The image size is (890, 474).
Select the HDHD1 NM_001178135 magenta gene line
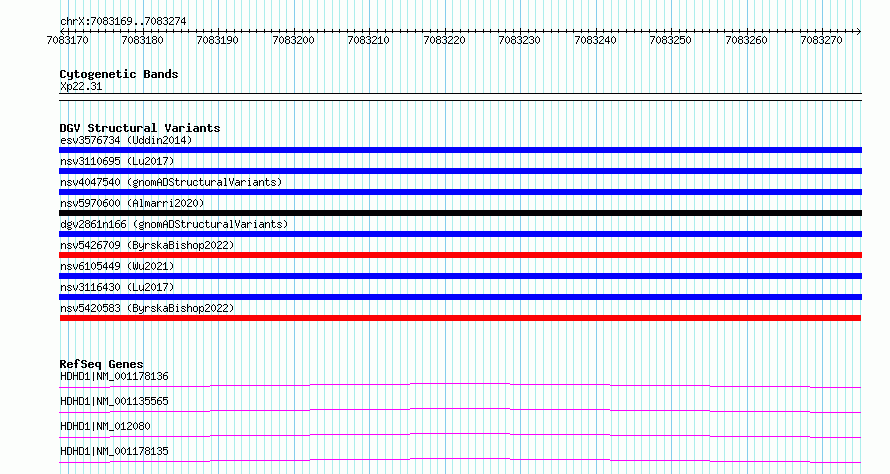tap(460, 460)
